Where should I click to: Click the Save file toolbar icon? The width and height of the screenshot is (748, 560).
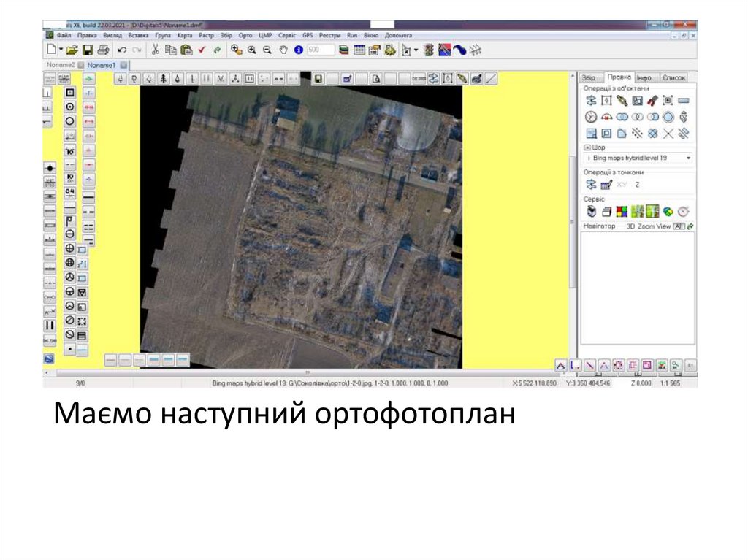(87, 50)
